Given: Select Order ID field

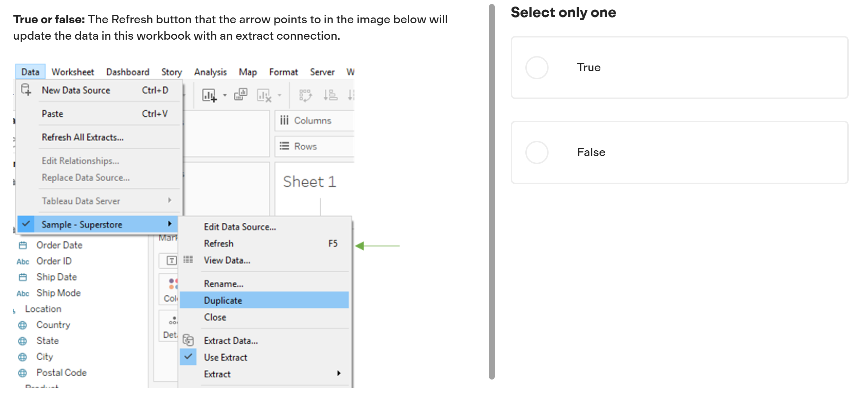Looking at the screenshot, I should pos(54,261).
